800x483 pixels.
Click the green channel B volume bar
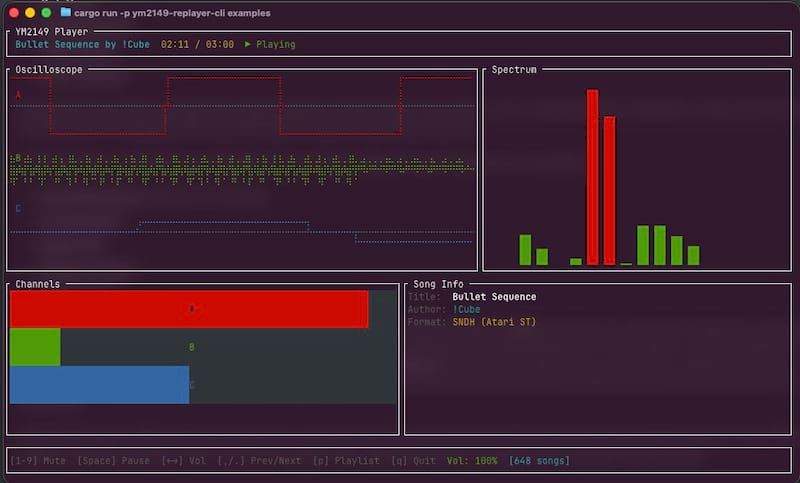35,347
